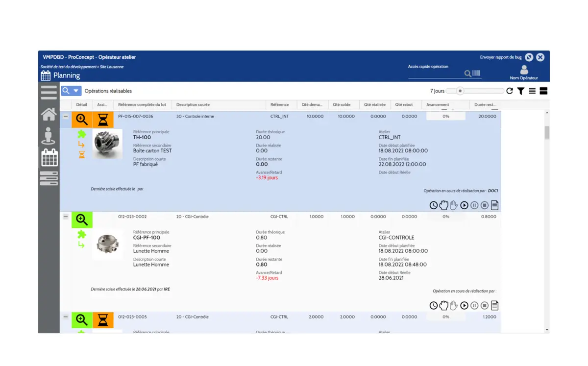The height and width of the screenshot is (366, 588).
Task: Collapse the PF-015-007-0036 row details
Action: point(65,117)
